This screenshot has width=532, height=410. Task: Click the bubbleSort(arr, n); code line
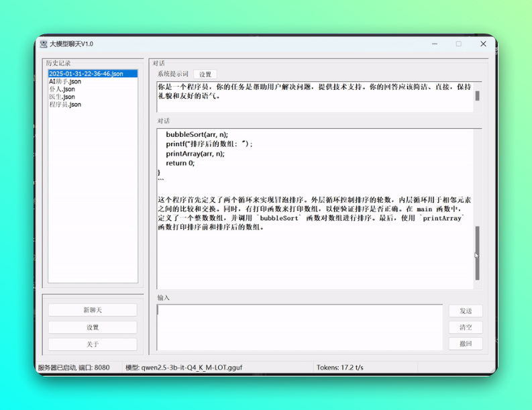[x=197, y=134]
